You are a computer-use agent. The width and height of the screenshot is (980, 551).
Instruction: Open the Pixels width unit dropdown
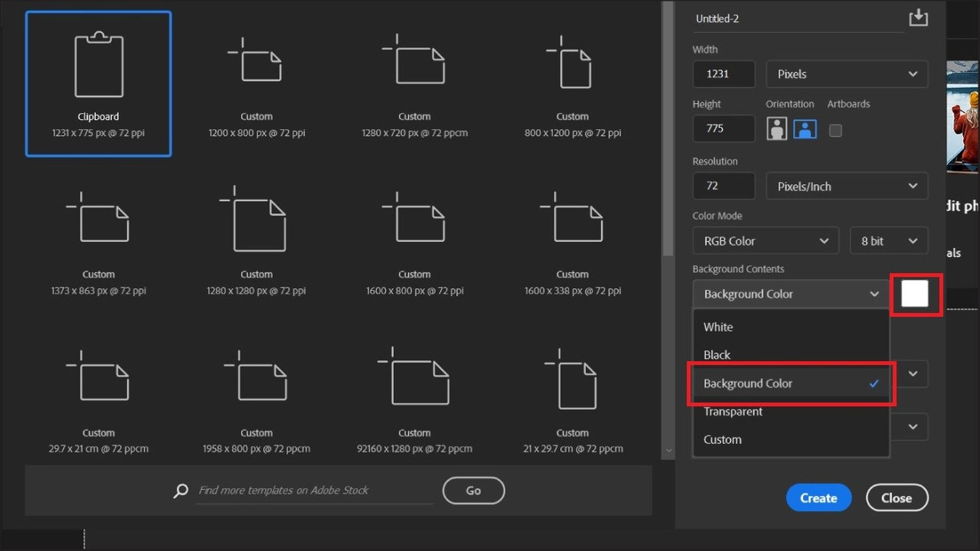click(x=847, y=74)
